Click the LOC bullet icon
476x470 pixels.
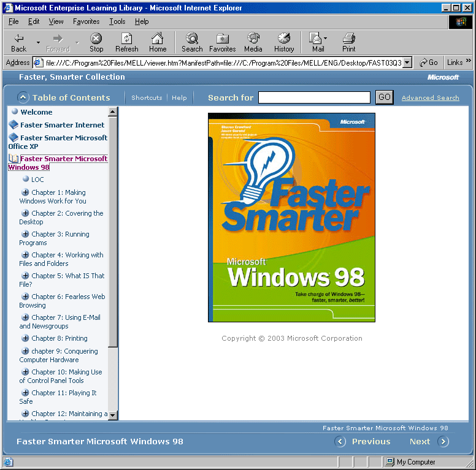[26, 179]
